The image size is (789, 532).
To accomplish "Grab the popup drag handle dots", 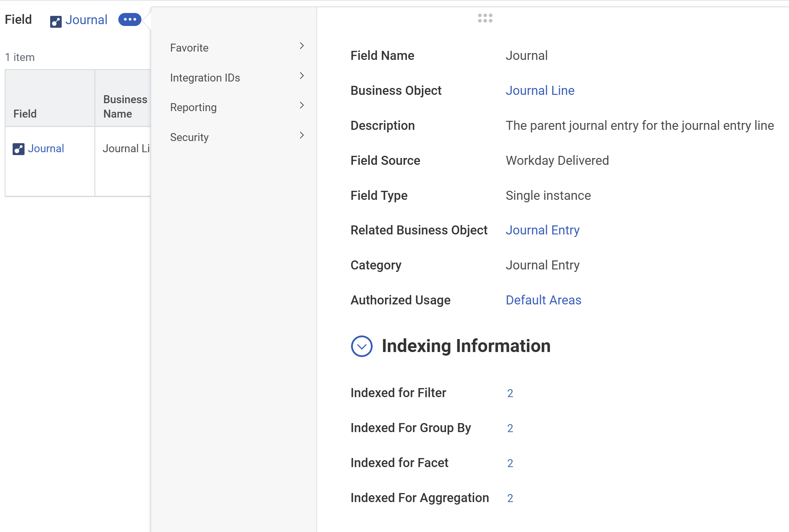I will (485, 18).
